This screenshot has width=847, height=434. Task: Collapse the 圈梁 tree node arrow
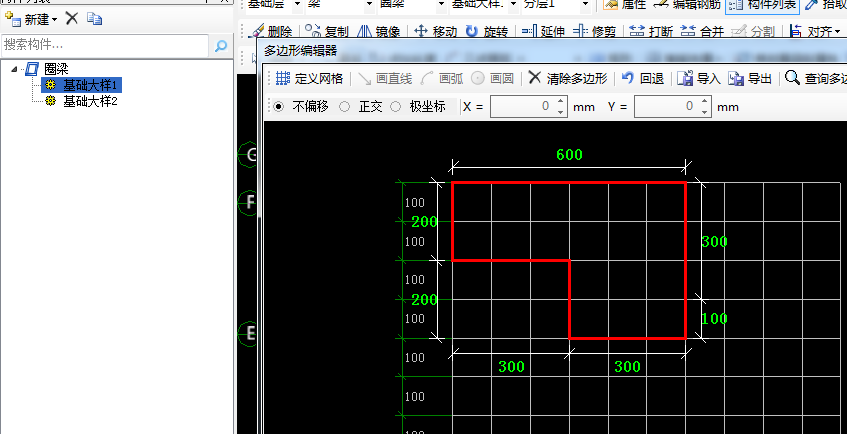pos(14,69)
